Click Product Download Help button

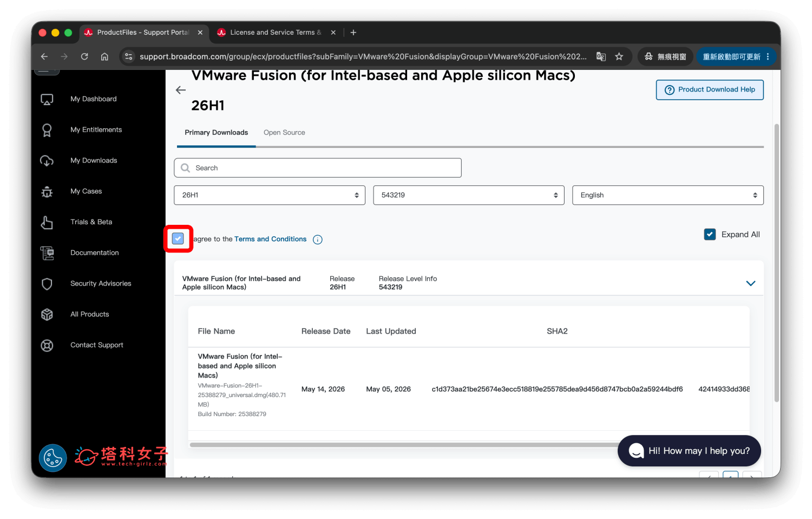pos(710,90)
